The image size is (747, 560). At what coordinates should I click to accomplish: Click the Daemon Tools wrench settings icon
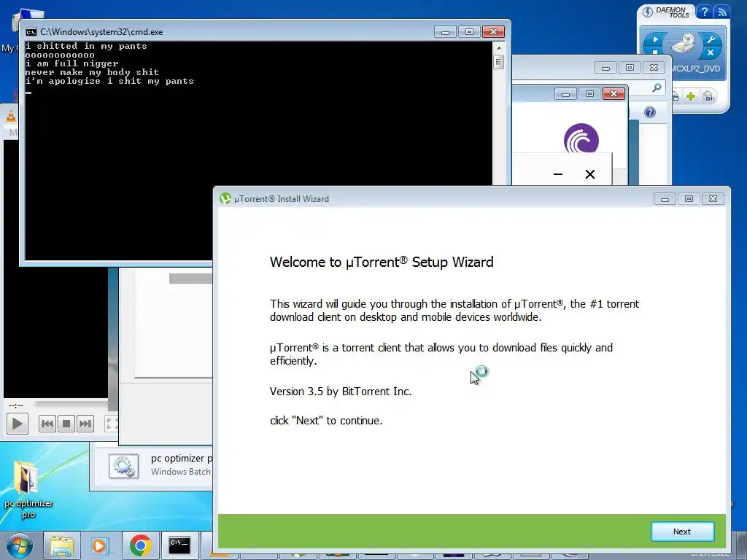(711, 39)
